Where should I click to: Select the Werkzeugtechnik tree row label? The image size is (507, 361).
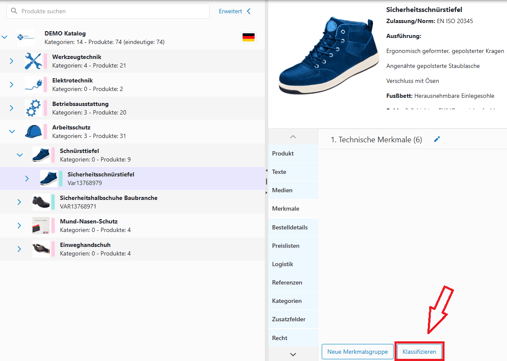(x=77, y=57)
